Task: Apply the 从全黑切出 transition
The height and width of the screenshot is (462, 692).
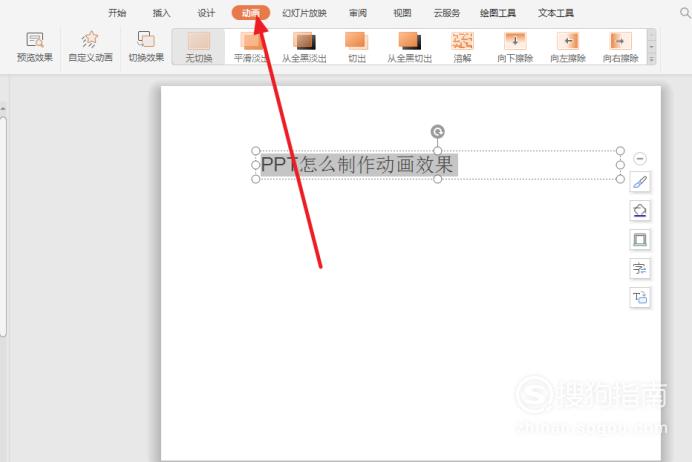Action: pyautogui.click(x=410, y=47)
